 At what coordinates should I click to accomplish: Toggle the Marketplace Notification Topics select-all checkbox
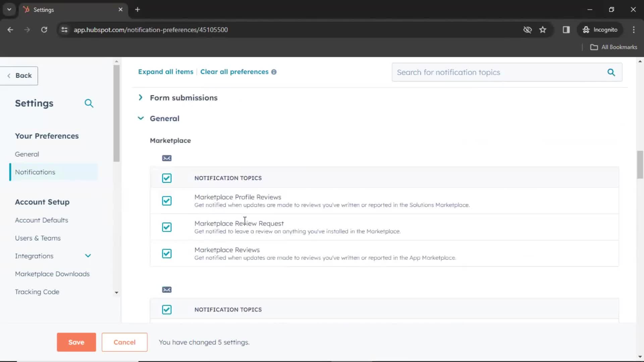coord(167,178)
